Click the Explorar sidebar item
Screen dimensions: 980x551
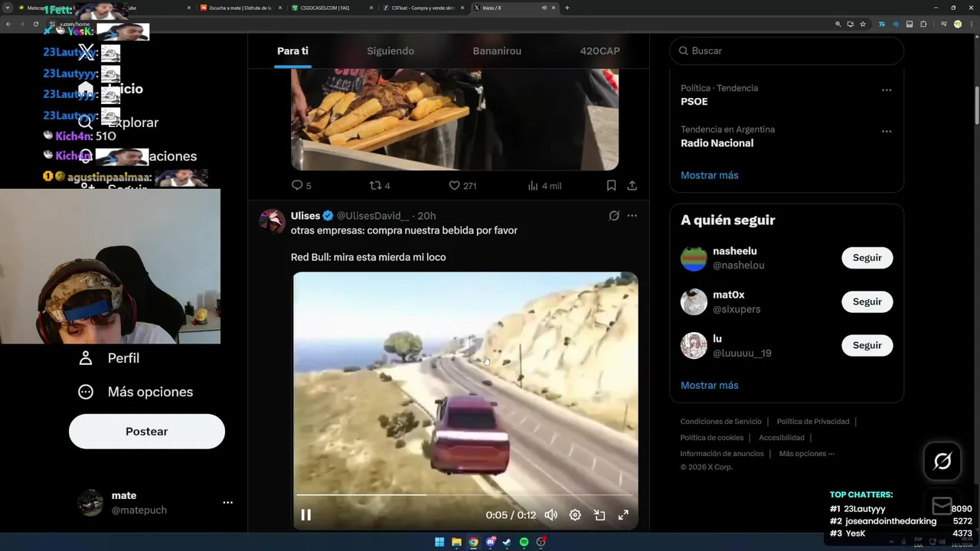119,122
